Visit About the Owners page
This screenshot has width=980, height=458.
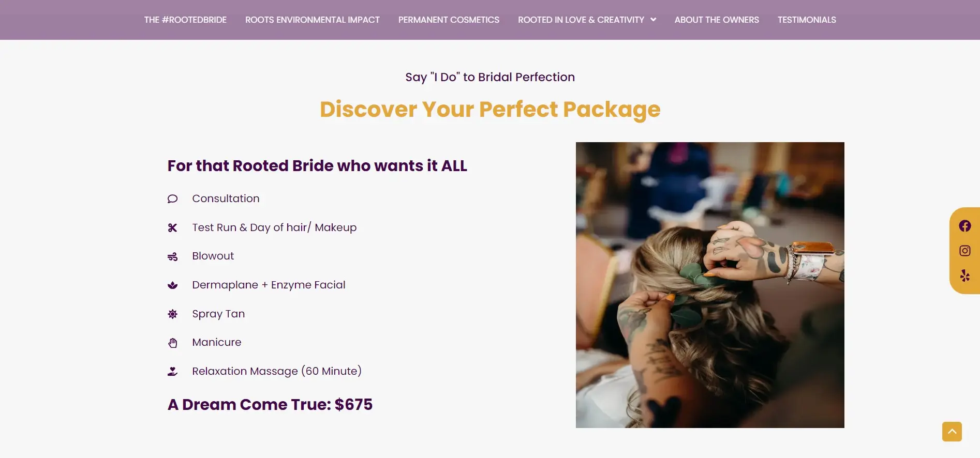coord(717,20)
